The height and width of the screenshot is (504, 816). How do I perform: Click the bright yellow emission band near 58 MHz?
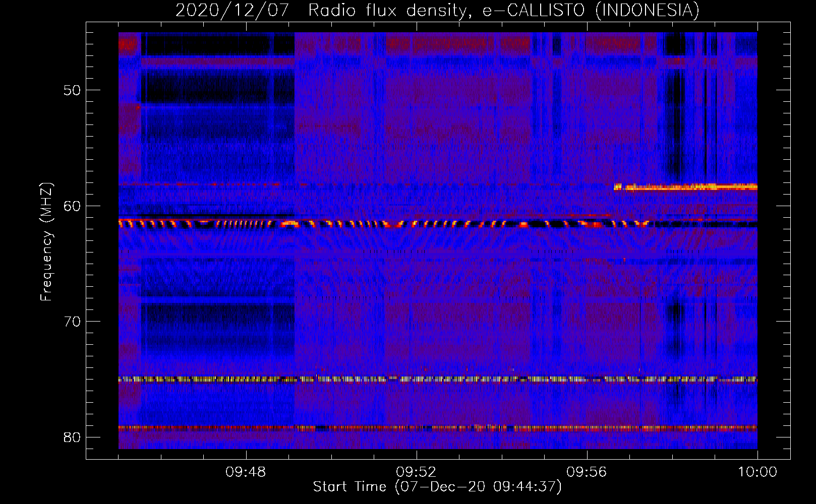coord(686,187)
